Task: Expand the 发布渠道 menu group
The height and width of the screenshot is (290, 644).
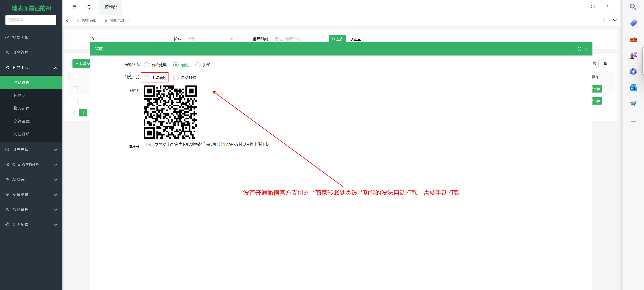Action: click(x=31, y=195)
